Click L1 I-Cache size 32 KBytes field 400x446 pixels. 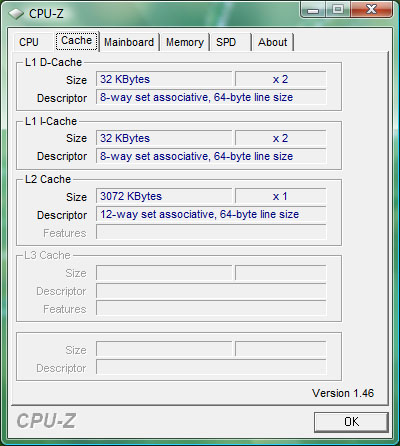(x=164, y=138)
